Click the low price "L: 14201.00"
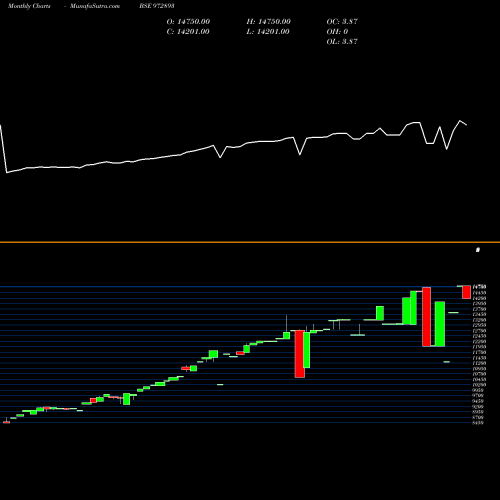 pos(268,31)
